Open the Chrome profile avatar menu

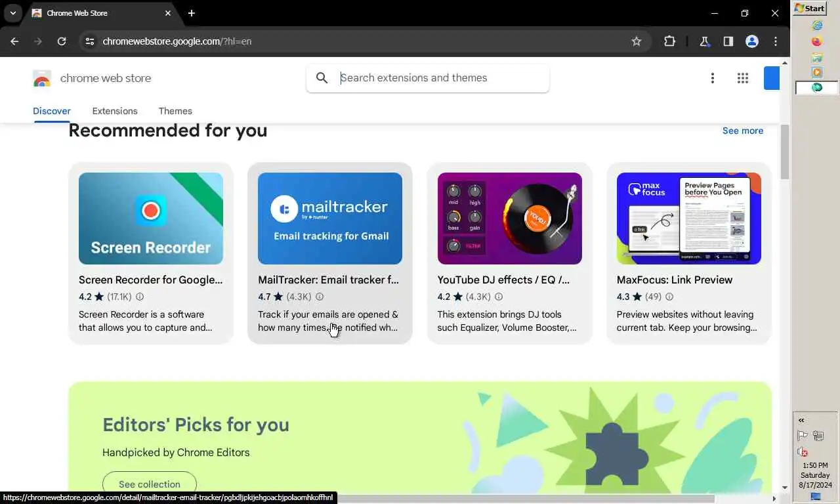click(x=752, y=41)
